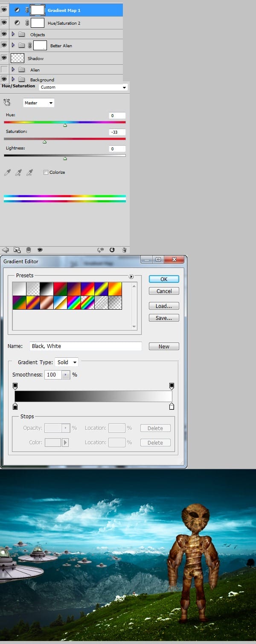Adjust the Hue slider handle

tap(65, 125)
